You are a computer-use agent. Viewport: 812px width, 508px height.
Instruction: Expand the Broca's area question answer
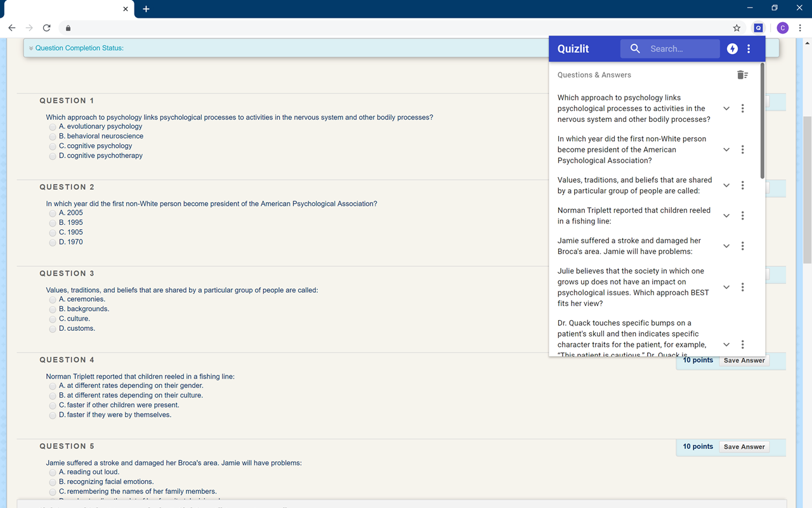tap(726, 246)
